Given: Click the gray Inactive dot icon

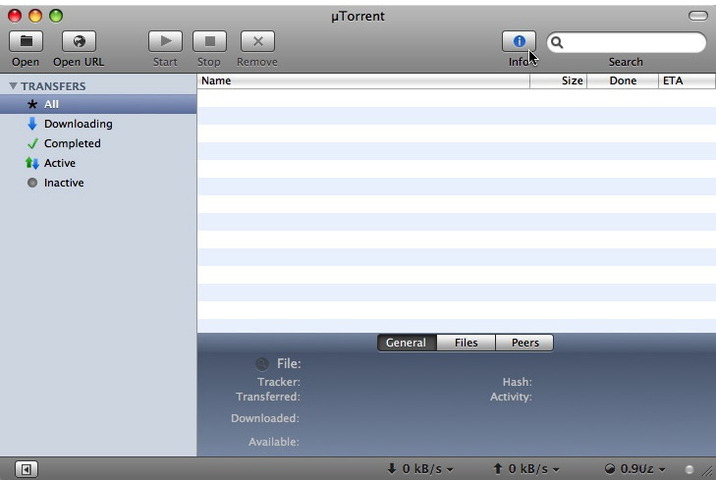Looking at the screenshot, I should 32,183.
